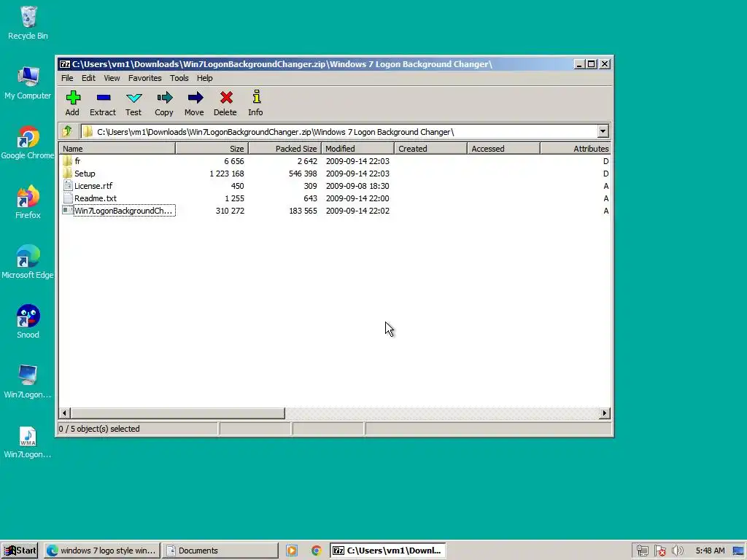This screenshot has height=560, width=747.
Task: Open the File menu
Action: (67, 78)
